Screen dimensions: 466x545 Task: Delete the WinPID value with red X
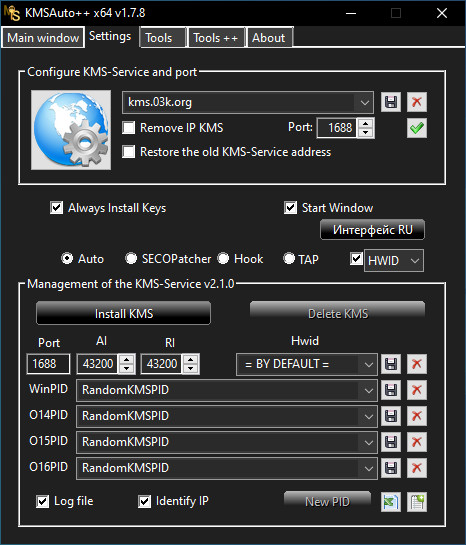[417, 390]
